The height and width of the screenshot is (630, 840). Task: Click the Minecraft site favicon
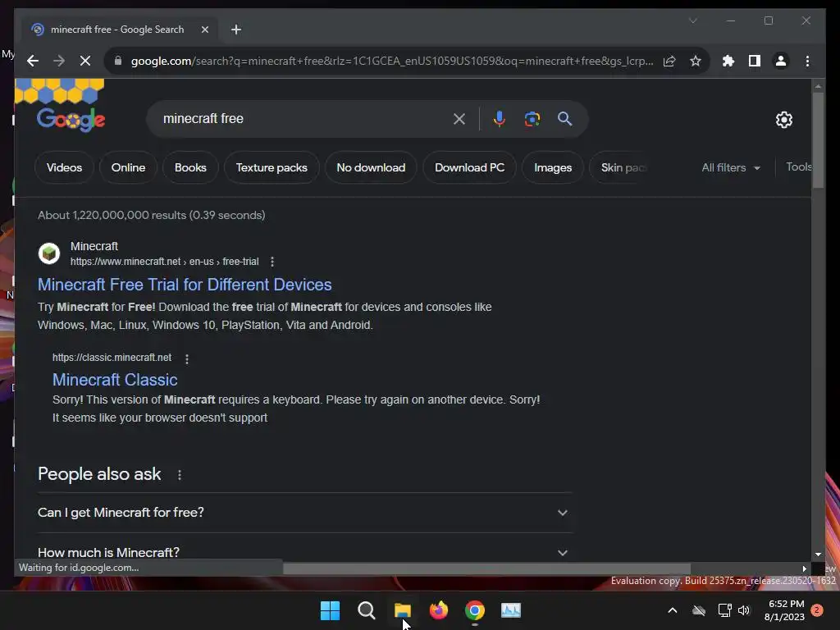tap(49, 253)
